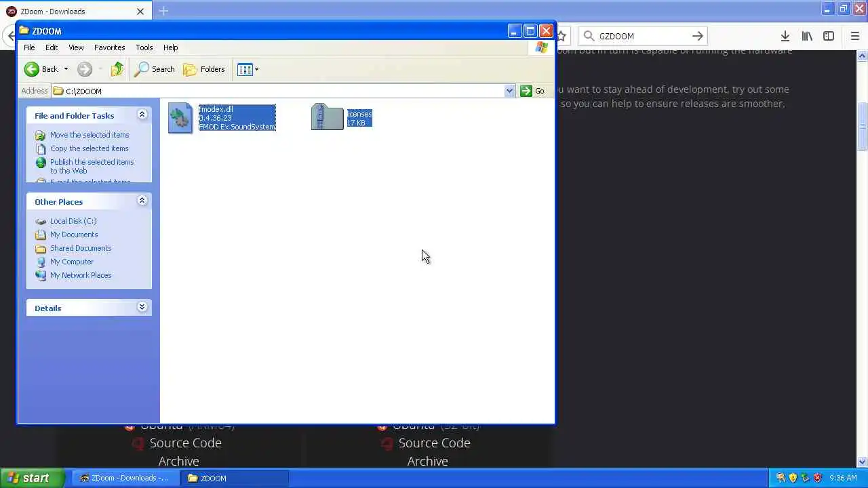The width and height of the screenshot is (868, 488).
Task: Open a new browser tab plus button
Action: coord(163,11)
